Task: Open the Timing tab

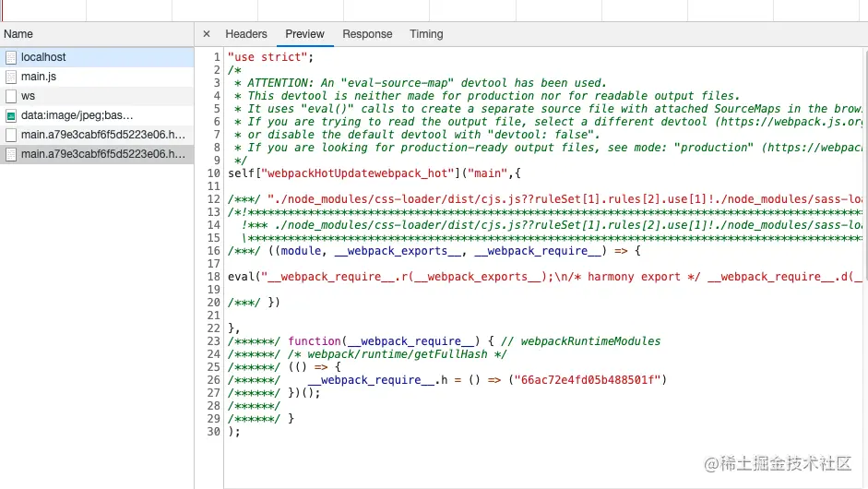Action: [x=426, y=34]
